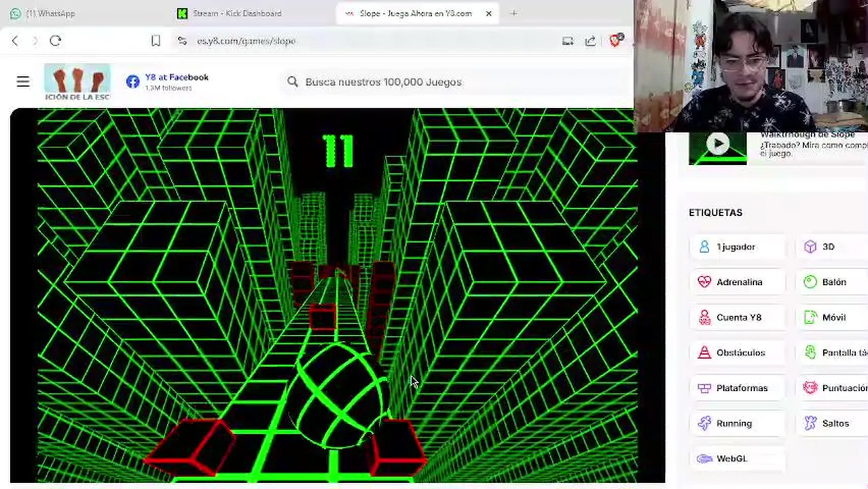
Task: Focus the Busca nuestros 100,000 Juegos field
Action: [455, 81]
